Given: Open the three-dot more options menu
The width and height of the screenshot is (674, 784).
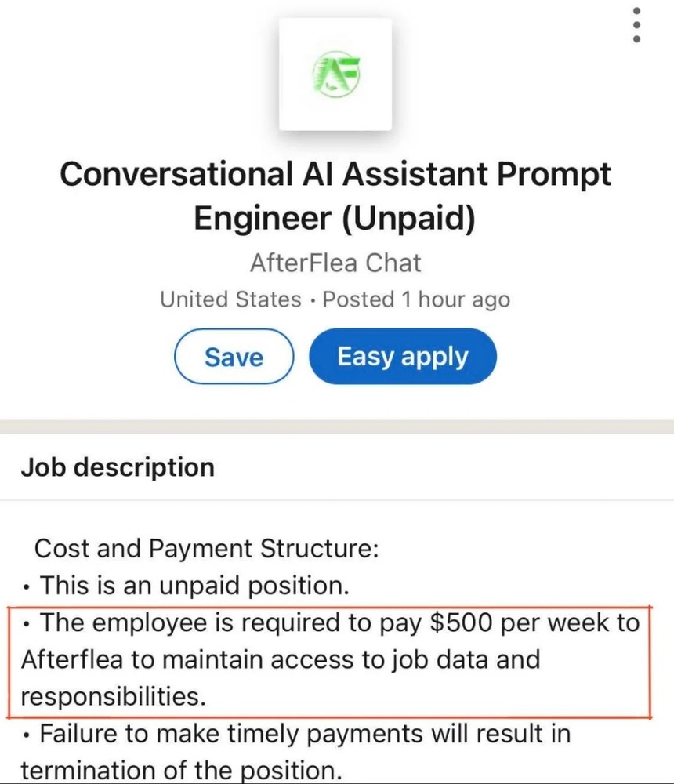Looking at the screenshot, I should (637, 25).
